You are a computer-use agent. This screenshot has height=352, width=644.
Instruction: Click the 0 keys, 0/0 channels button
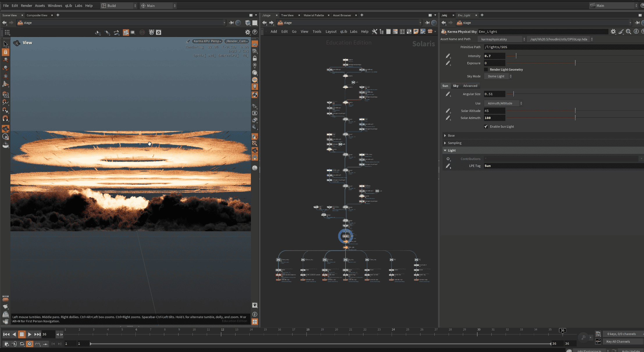click(x=623, y=334)
